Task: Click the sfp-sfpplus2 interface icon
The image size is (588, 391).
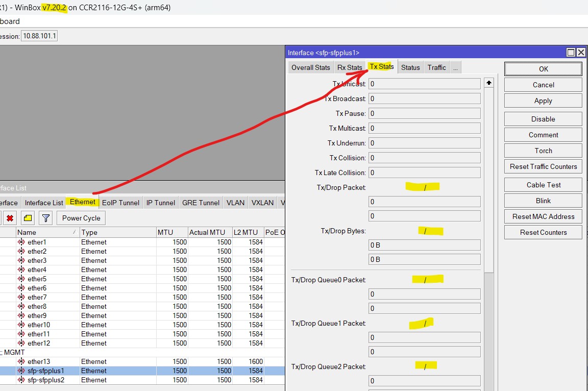Action: 21,380
